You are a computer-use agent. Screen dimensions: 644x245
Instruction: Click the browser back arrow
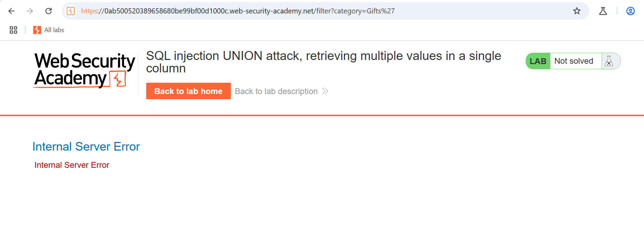click(x=11, y=11)
